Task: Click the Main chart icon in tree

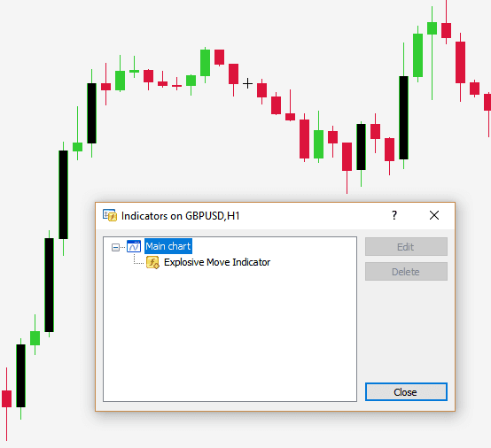Action: pyautogui.click(x=134, y=246)
